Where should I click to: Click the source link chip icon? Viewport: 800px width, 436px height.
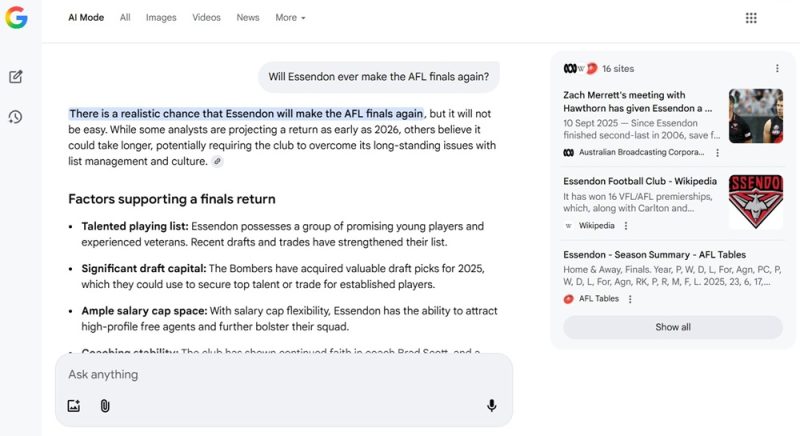[217, 161]
